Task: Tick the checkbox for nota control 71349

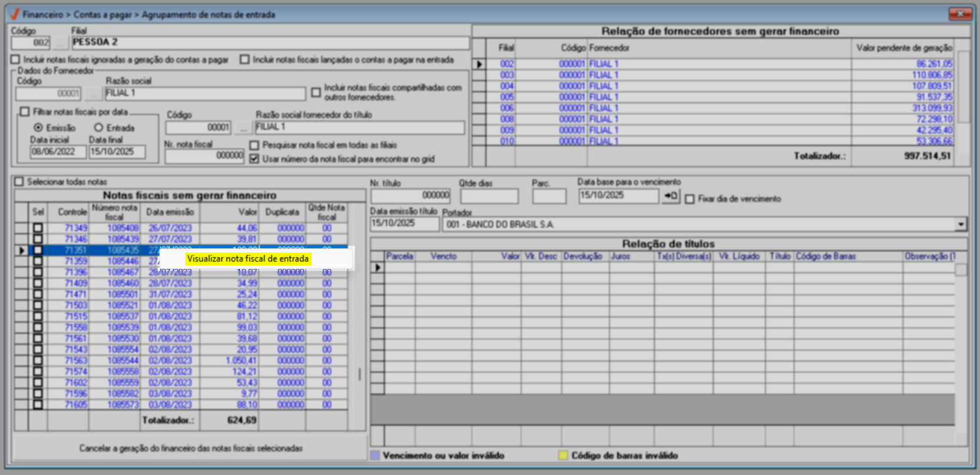Action: [38, 228]
